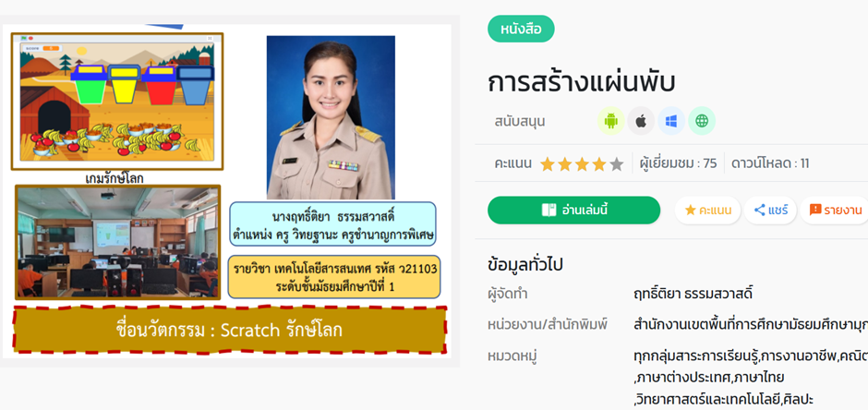868x410 pixels.
Task: Click the star icon in the คะแนน button
Action: coord(691,211)
